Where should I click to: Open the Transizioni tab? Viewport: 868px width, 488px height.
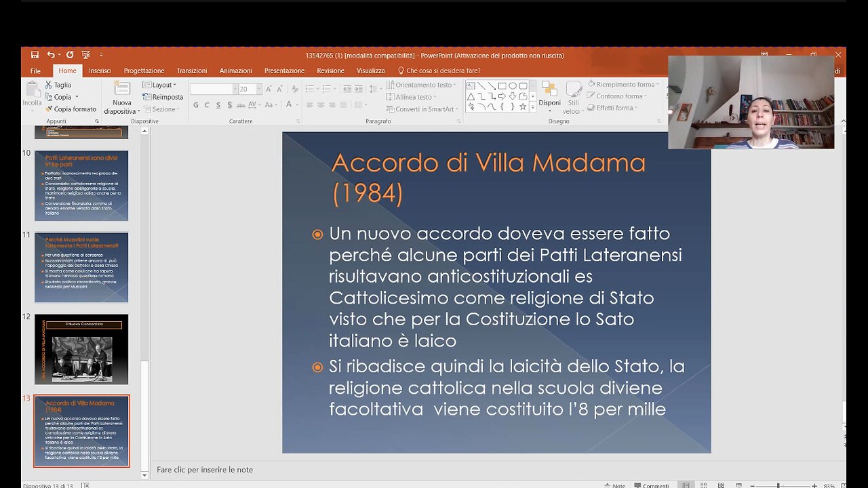point(192,70)
